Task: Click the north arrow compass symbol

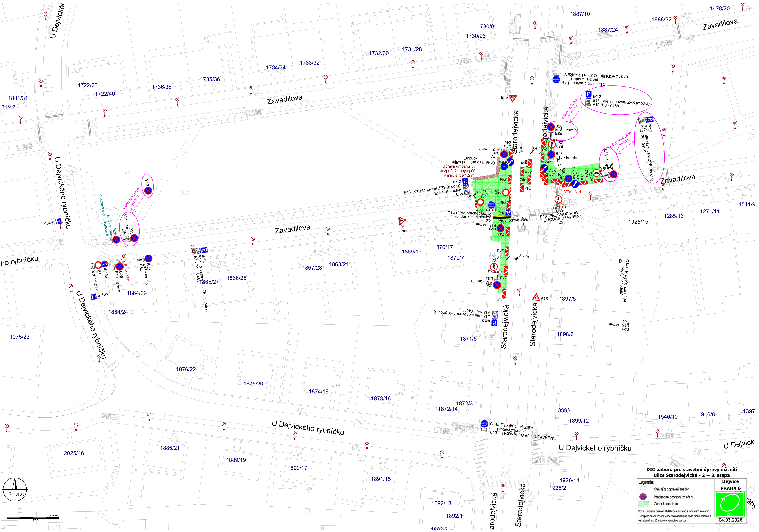Action: pos(15,490)
